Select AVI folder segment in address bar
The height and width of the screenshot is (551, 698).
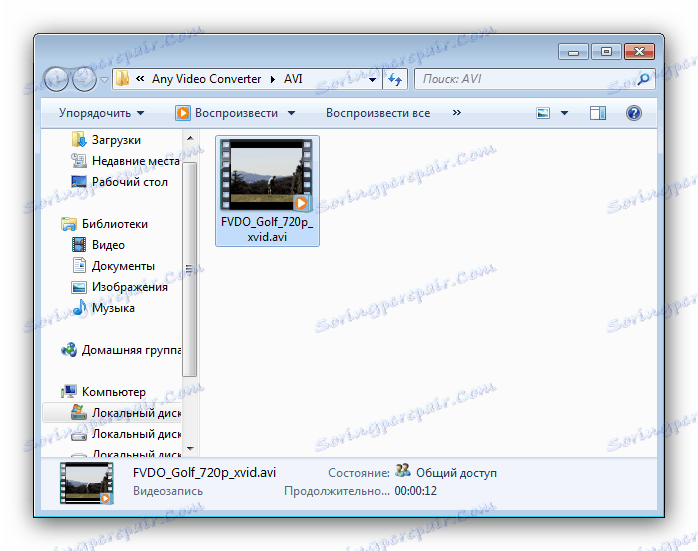click(x=293, y=79)
